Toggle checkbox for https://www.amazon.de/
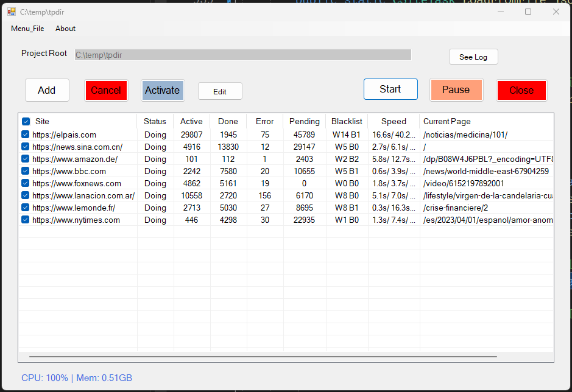 (25, 159)
